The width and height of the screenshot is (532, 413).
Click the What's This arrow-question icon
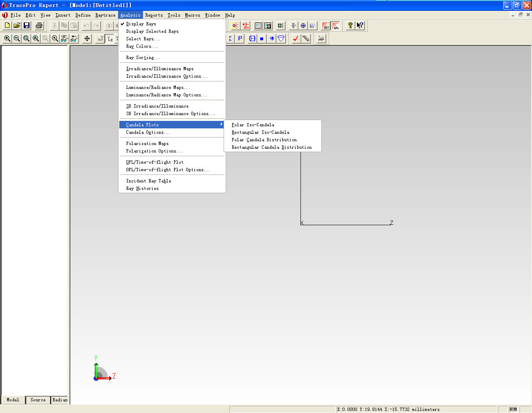point(360,26)
